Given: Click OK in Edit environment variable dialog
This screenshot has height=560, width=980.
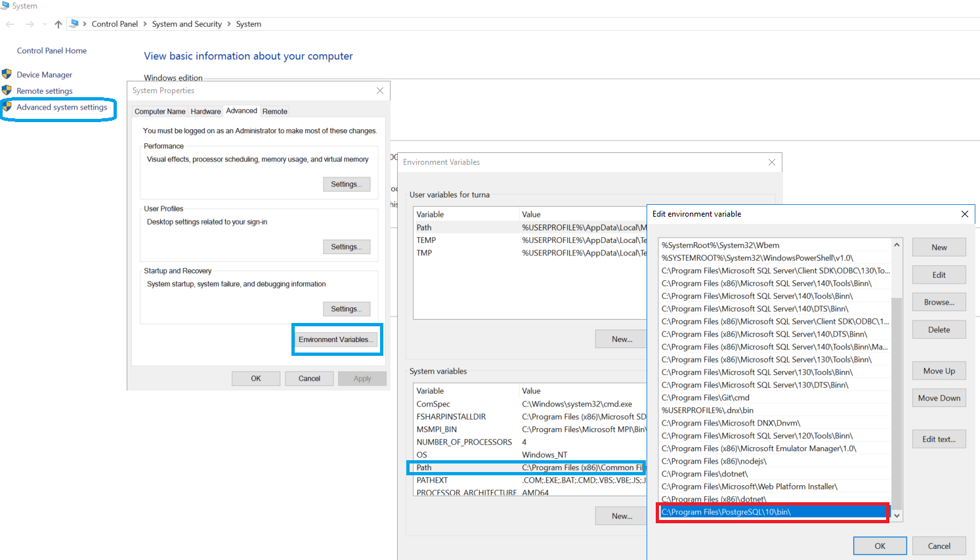Looking at the screenshot, I should 880,546.
